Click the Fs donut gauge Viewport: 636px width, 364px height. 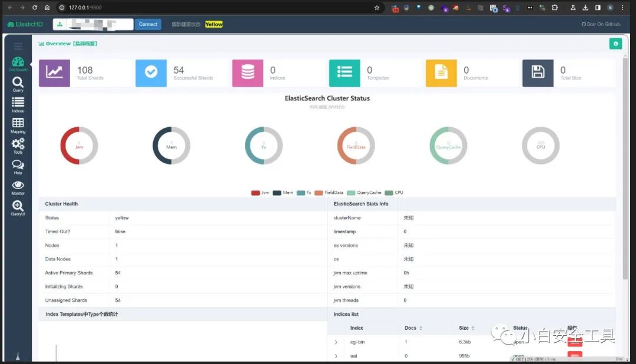tap(264, 145)
